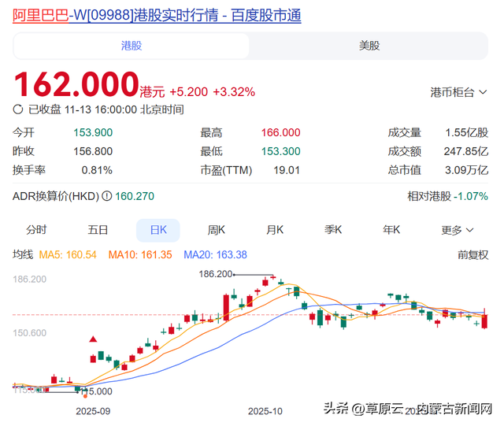
Task: Click the 最高 value 166.000
Action: coord(280,132)
